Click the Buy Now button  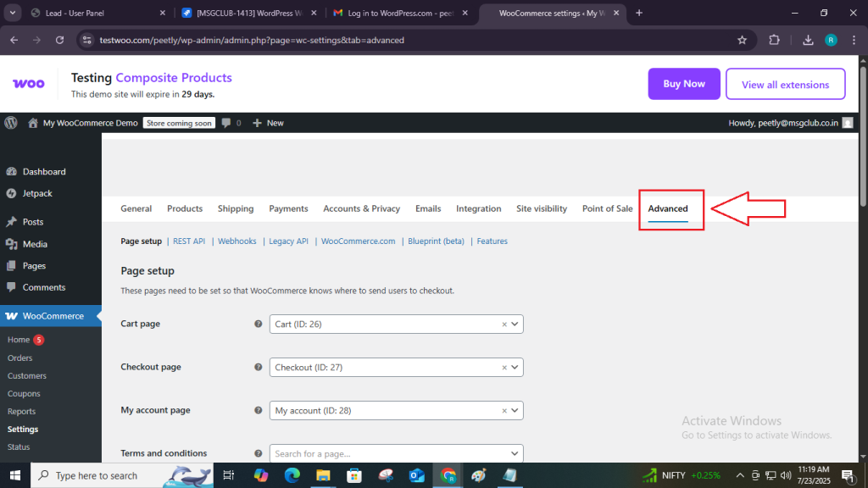(684, 84)
